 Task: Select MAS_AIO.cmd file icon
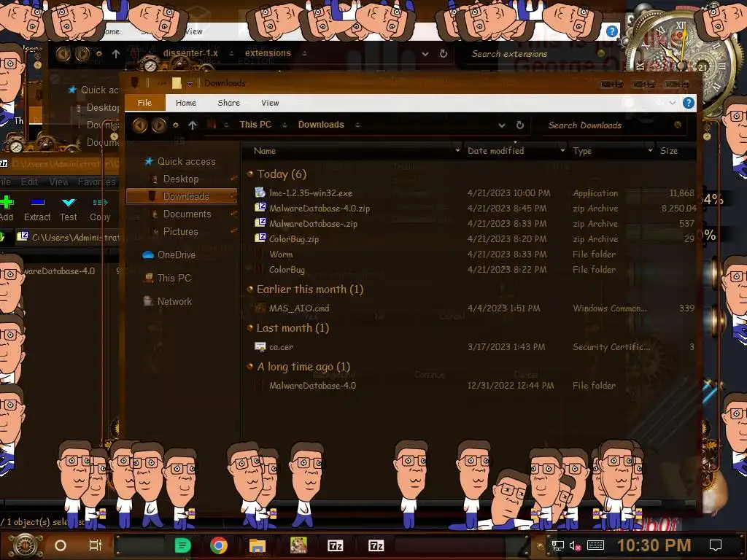point(260,308)
